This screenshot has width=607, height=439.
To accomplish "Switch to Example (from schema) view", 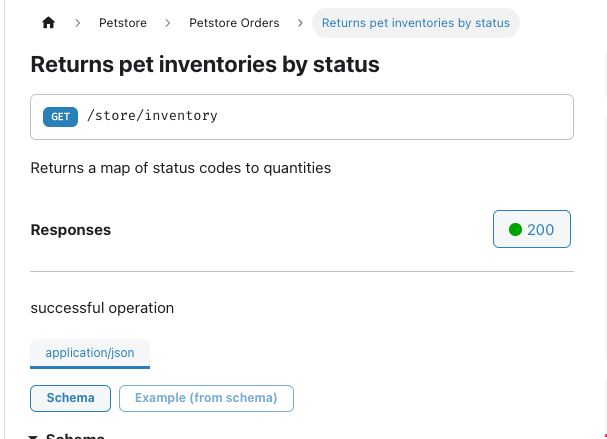I will tap(206, 398).
